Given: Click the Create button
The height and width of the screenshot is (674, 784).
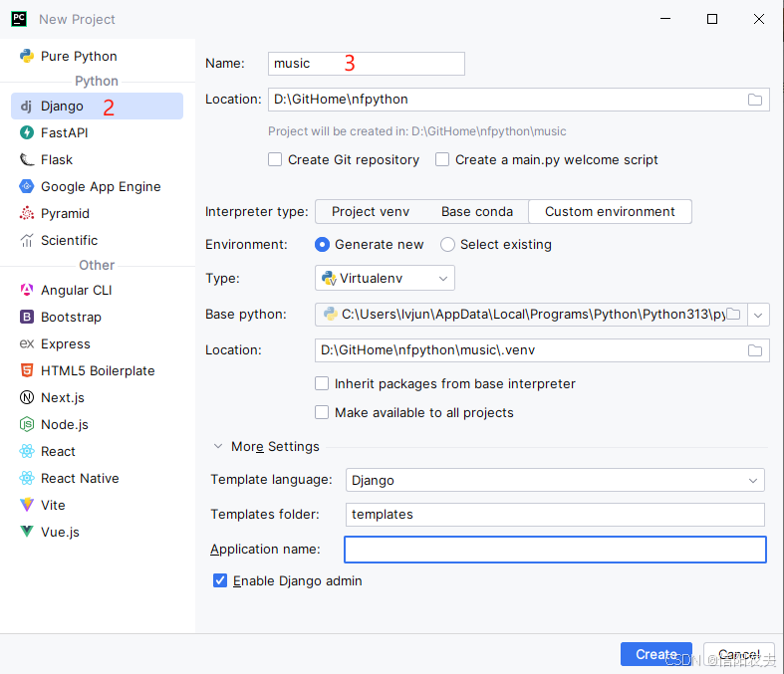Looking at the screenshot, I should [x=656, y=654].
